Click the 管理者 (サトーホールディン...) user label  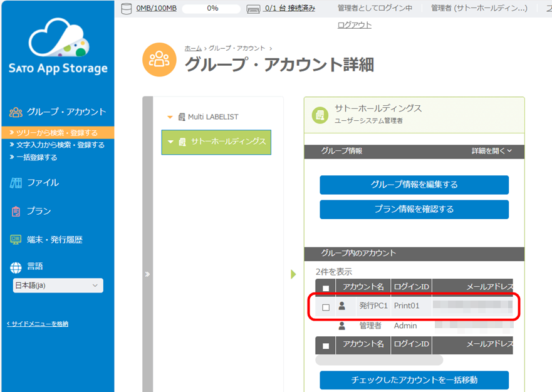pos(479,8)
